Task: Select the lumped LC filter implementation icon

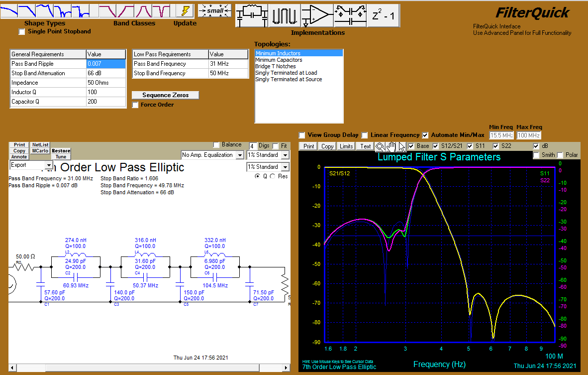Action: point(251,15)
